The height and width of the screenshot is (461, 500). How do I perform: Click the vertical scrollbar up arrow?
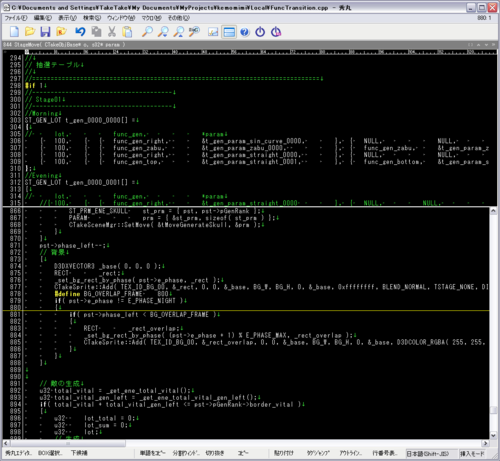coord(493,211)
